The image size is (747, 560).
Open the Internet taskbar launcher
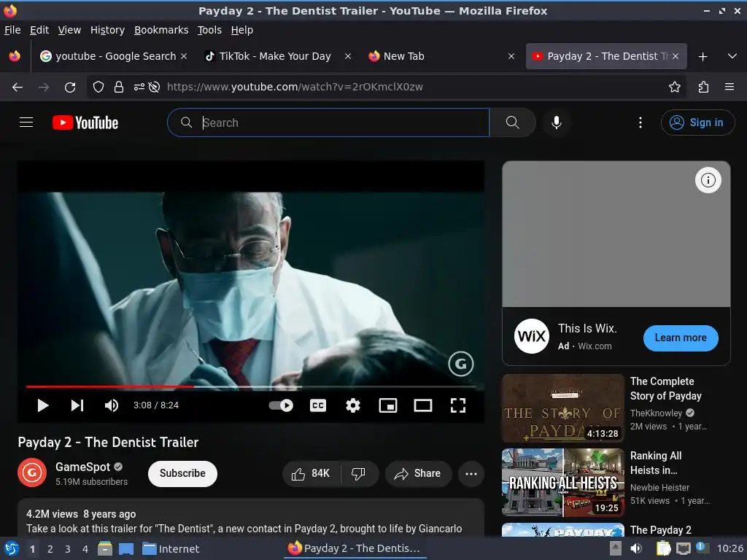(171, 549)
